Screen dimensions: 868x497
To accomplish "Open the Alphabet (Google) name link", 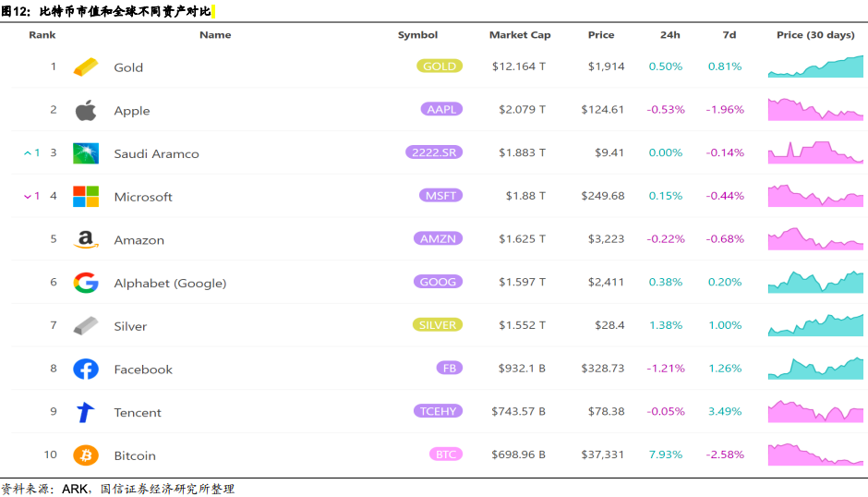I will click(170, 283).
